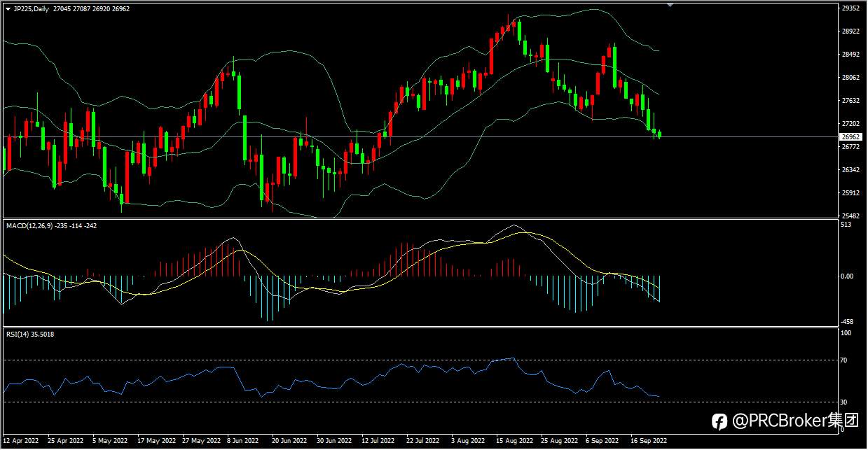Click MACD axis value 513
Image resolution: width=868 pixels, height=450 pixels.
pos(846,225)
